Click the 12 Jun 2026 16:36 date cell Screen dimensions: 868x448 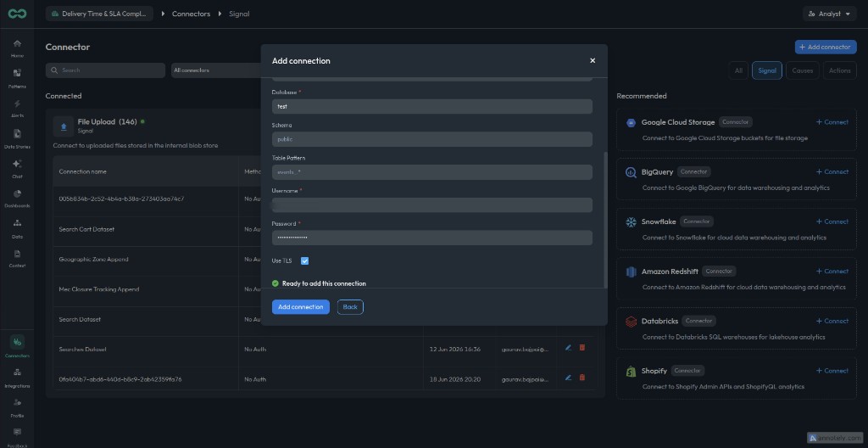[455, 350]
